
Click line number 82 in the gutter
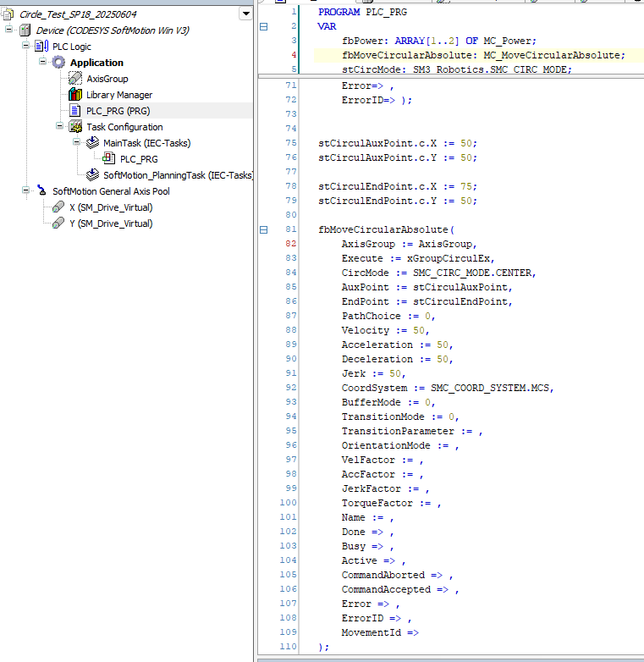[291, 244]
